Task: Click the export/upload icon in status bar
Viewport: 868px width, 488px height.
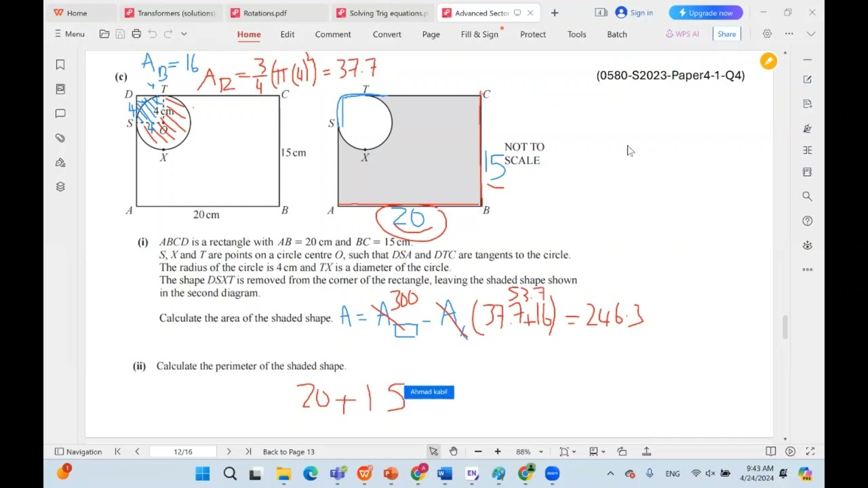Action: tap(646, 451)
